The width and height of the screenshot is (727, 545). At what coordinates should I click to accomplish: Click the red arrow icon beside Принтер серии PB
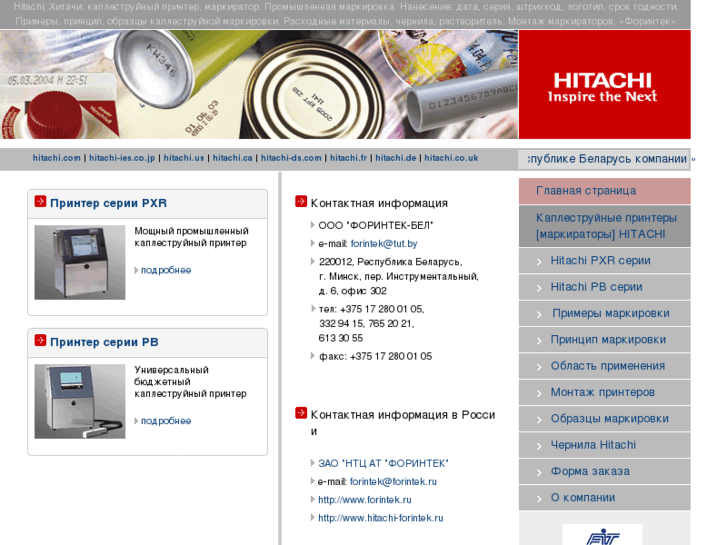40,340
